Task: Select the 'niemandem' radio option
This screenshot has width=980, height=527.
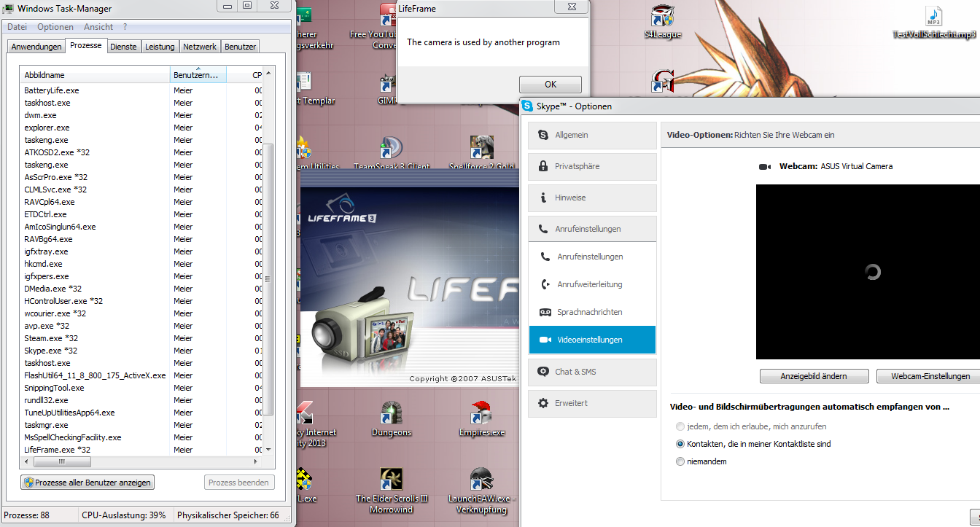Action: click(x=680, y=461)
